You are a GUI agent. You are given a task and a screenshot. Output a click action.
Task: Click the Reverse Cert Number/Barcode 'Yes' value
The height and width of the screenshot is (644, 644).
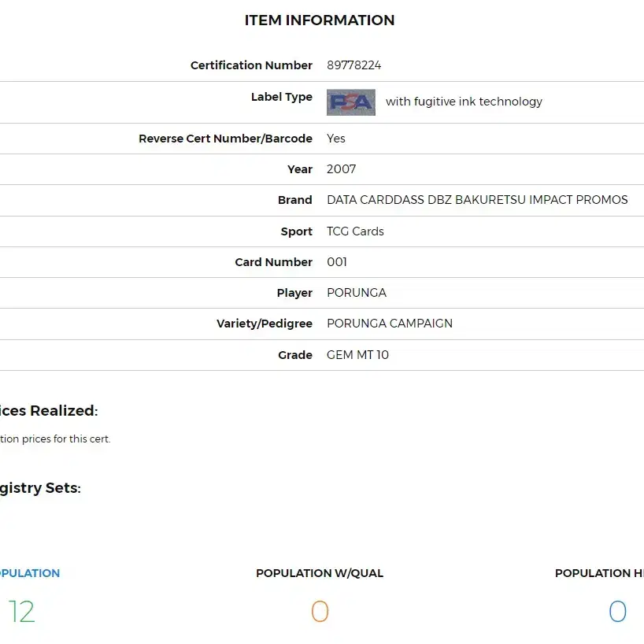tap(335, 139)
